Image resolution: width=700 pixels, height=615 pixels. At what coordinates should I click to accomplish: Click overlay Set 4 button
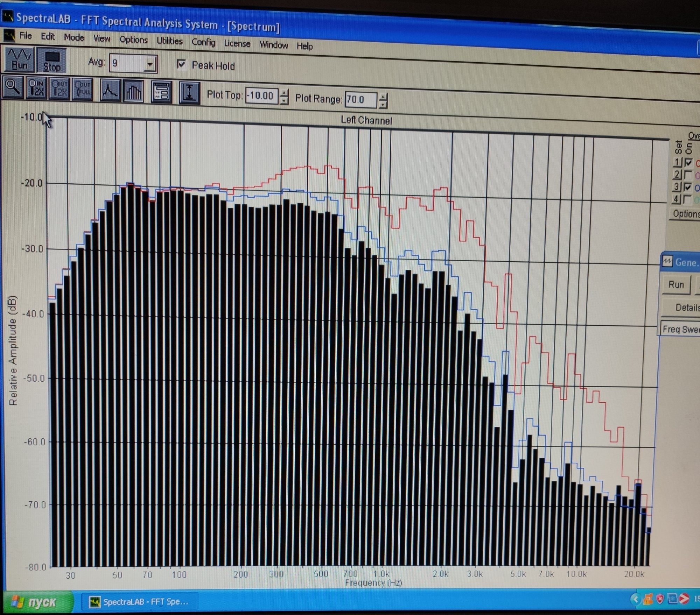[x=675, y=199]
